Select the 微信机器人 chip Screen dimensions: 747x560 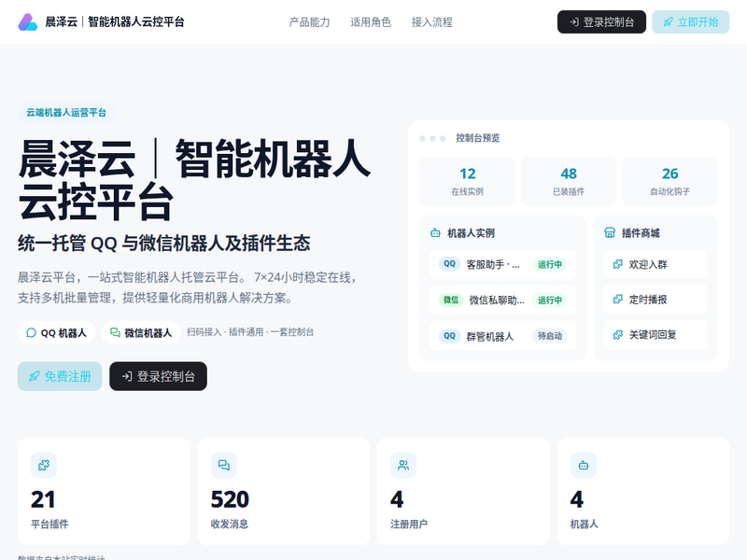[141, 332]
